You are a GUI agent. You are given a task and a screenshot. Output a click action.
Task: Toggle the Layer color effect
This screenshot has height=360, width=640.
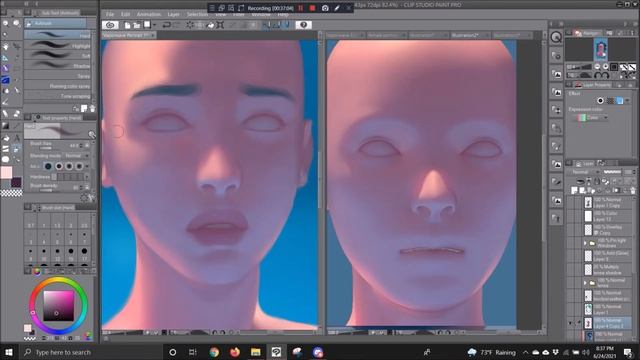tap(620, 100)
